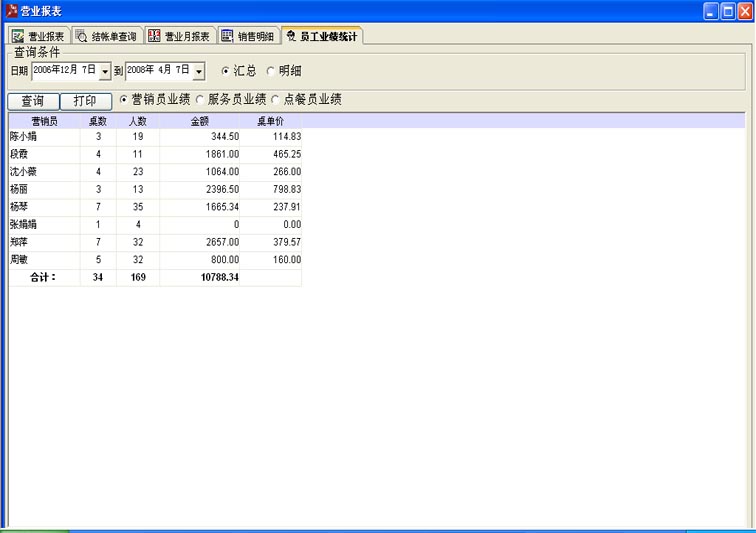Click the 桌单价 column header

270,121
